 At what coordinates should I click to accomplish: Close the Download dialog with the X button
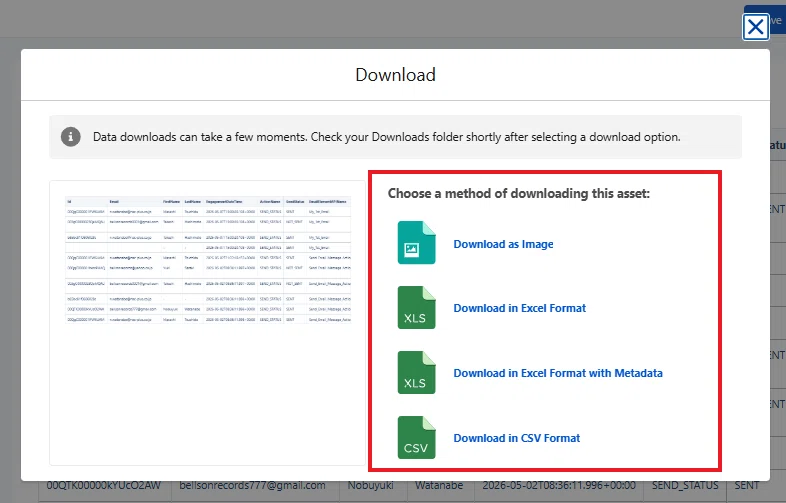(x=755, y=27)
